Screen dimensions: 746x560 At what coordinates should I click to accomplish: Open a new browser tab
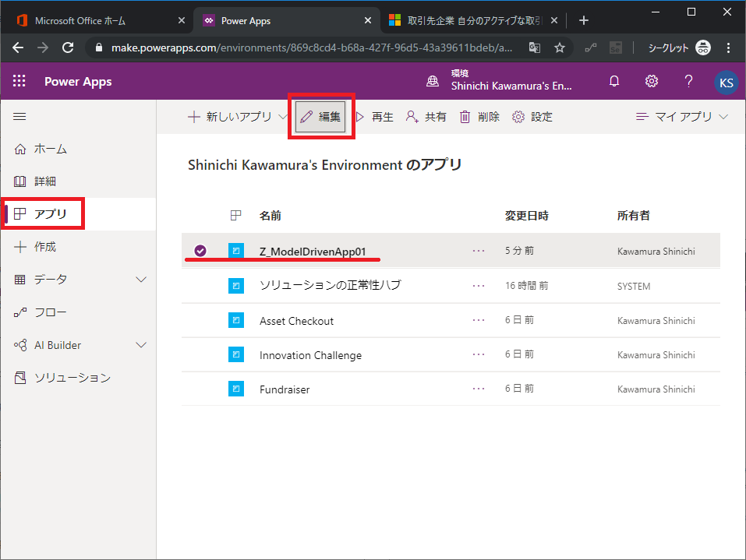584,20
